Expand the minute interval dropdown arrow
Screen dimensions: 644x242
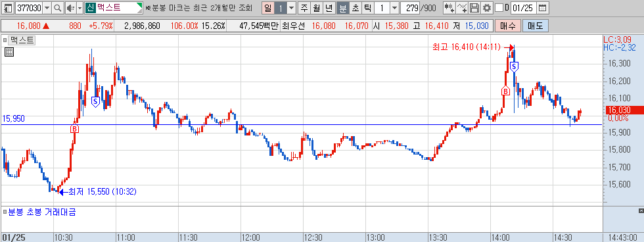coord(394,7)
